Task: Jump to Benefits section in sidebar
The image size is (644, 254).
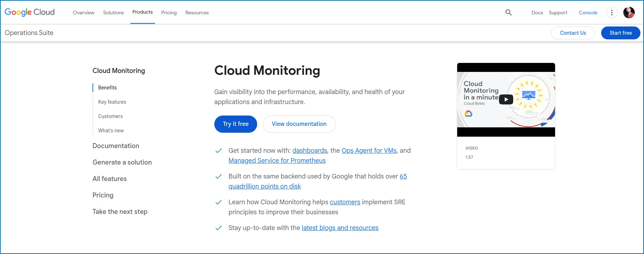Action: 108,88
